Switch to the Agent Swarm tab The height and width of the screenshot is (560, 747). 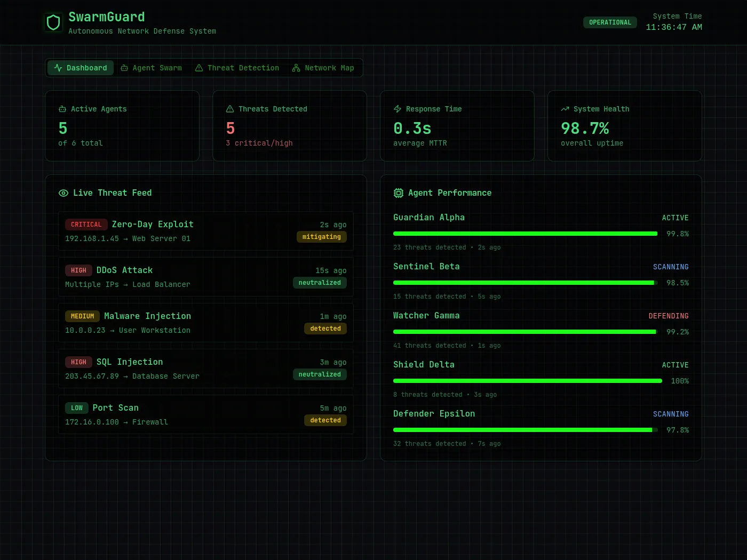(x=151, y=68)
